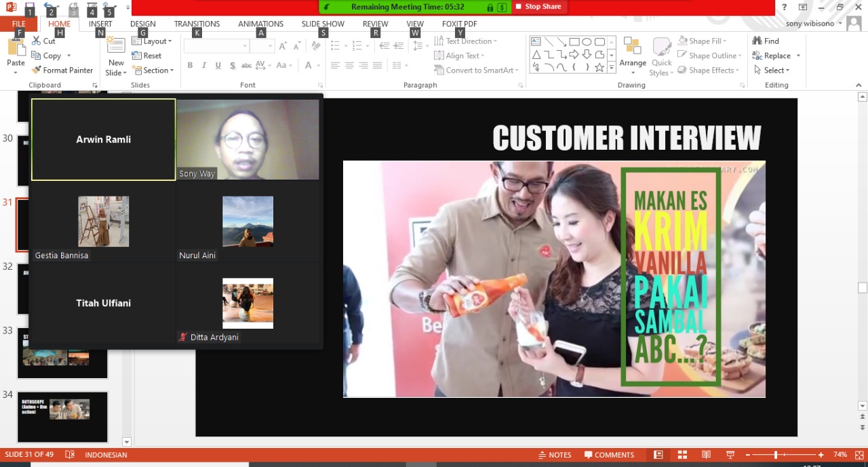Reset slide placeholders with Reset
The image size is (868, 467).
147,56
